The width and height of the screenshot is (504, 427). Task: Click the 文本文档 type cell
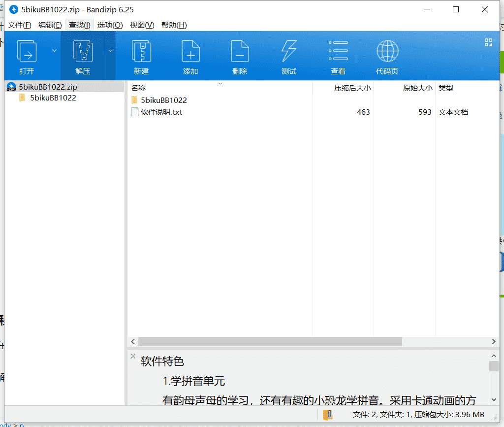pos(453,112)
